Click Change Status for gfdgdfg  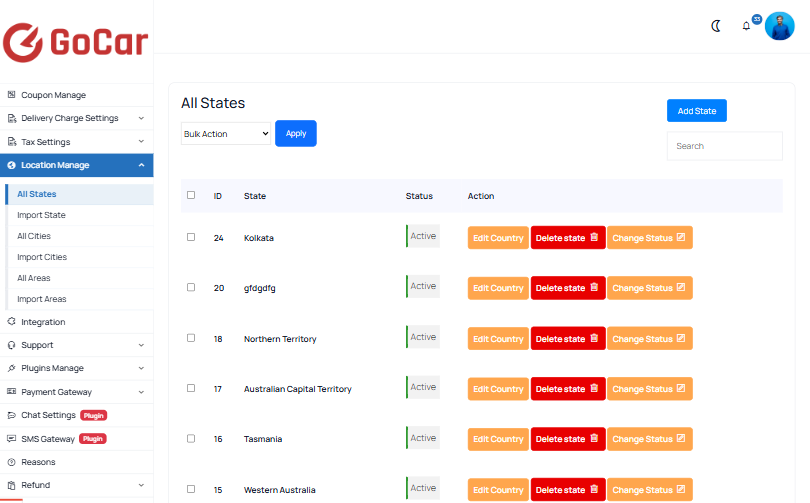click(649, 288)
